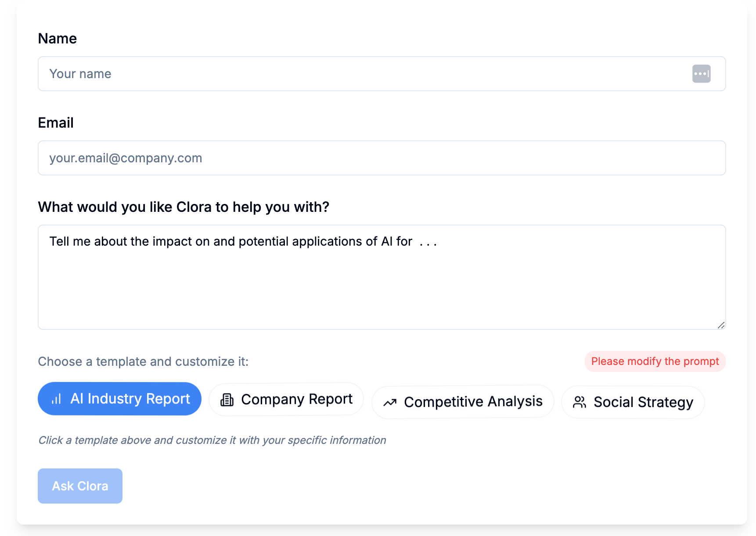Click the people icon on Social Strategy
Viewport: 756px width, 536px height.
580,402
